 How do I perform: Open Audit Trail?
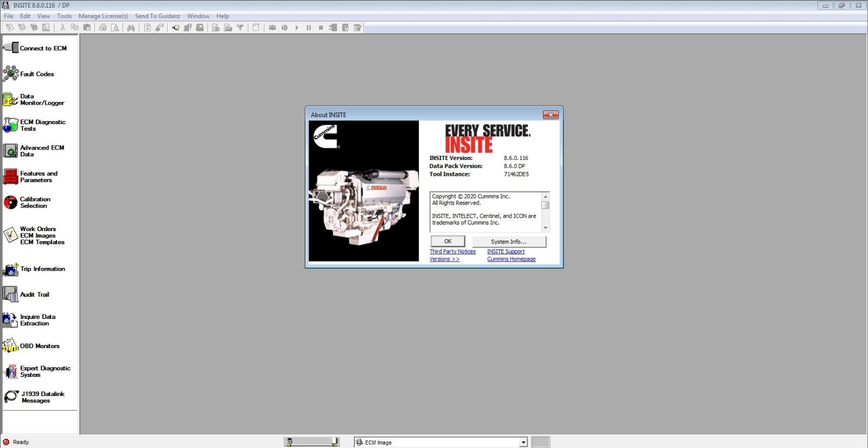tap(27, 295)
